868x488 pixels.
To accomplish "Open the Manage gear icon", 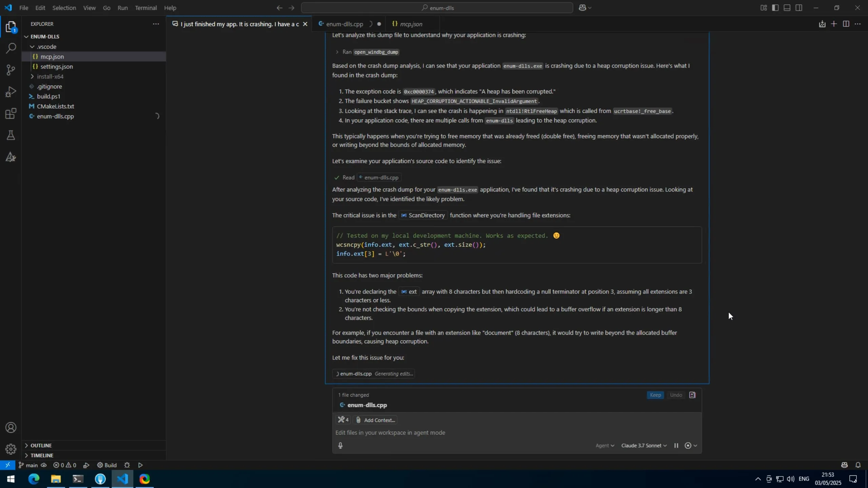I will pyautogui.click(x=11, y=449).
